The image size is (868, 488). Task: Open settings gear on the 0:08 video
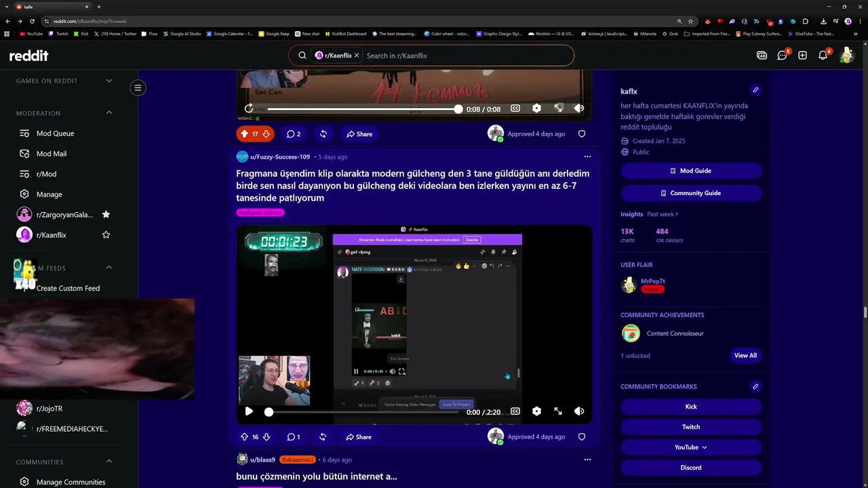[536, 108]
